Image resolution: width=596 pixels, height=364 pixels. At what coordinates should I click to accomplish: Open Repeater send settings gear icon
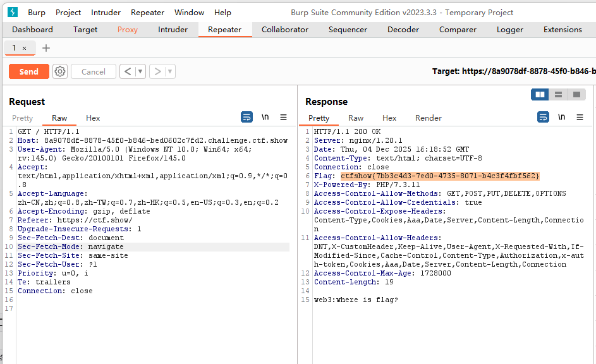[x=60, y=72]
